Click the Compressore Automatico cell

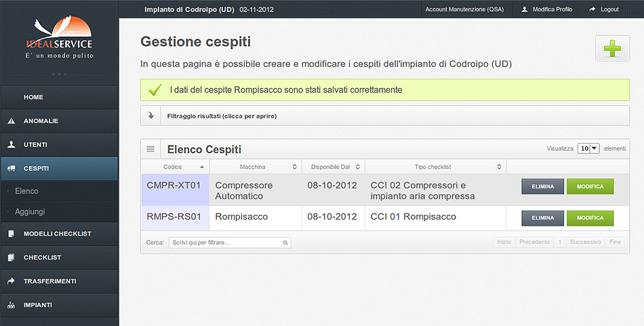[x=256, y=190]
